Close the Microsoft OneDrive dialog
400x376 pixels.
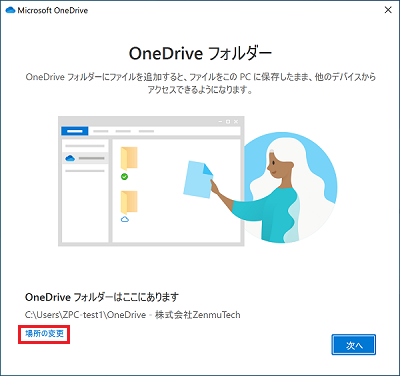[x=388, y=10]
